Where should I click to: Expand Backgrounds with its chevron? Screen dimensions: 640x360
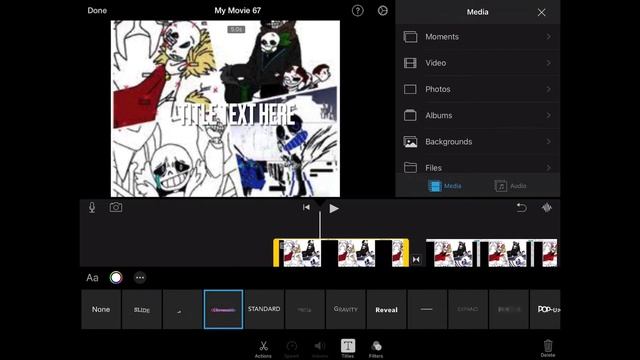tap(548, 142)
